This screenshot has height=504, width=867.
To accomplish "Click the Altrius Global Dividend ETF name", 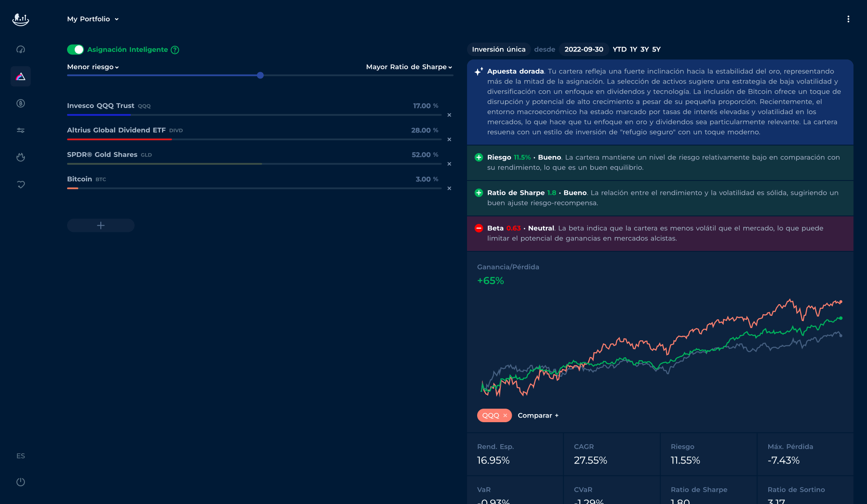I will pos(116,130).
